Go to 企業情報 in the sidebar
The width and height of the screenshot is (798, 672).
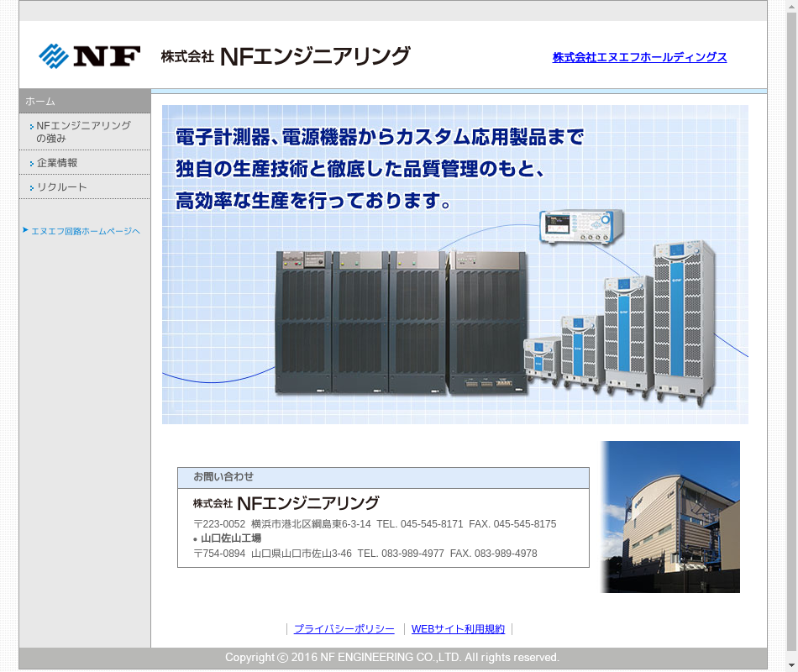(x=57, y=163)
